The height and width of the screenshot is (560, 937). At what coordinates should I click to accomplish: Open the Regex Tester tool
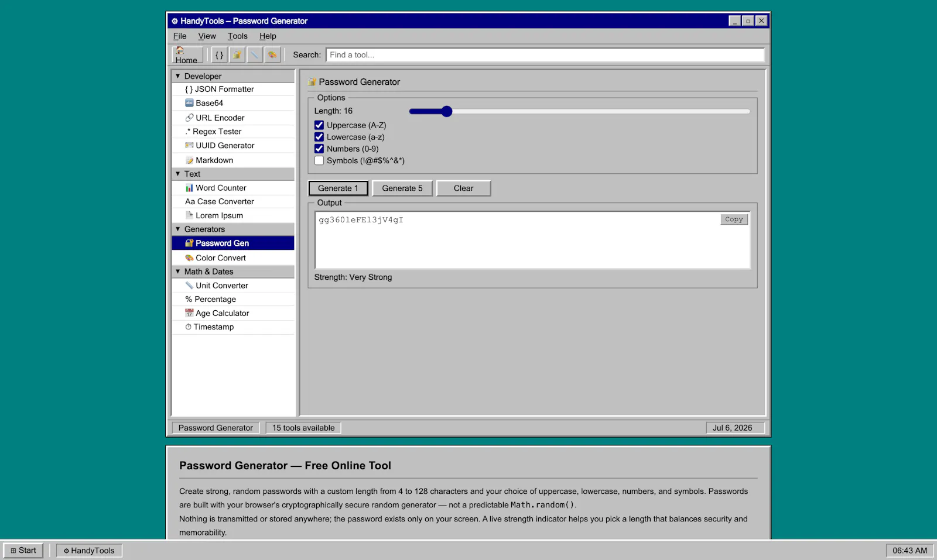(x=233, y=132)
